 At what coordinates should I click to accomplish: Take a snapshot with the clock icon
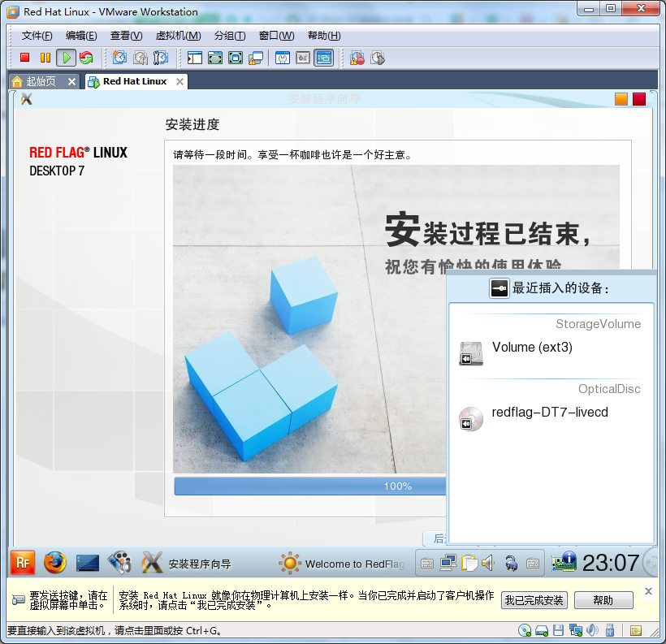click(x=119, y=58)
